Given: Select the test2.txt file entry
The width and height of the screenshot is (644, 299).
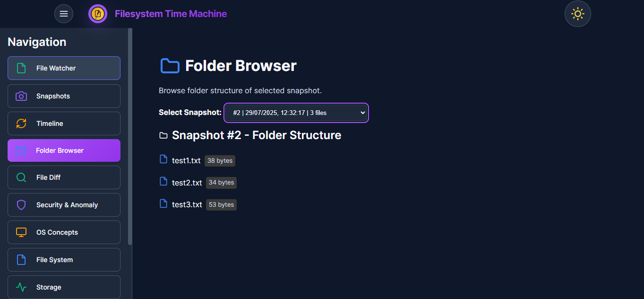Looking at the screenshot, I should click(187, 183).
